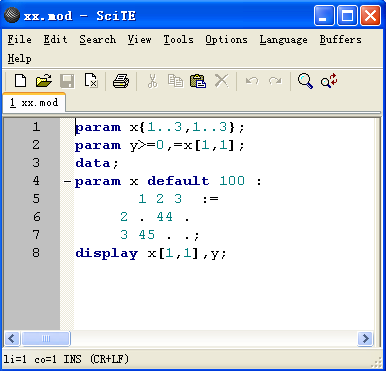Open the View menu
The width and height of the screenshot is (386, 371).
coord(139,39)
